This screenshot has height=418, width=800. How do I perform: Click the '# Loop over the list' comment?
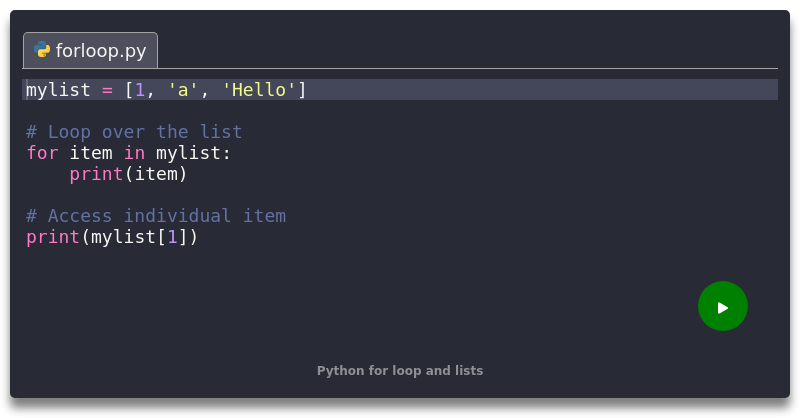point(134,132)
